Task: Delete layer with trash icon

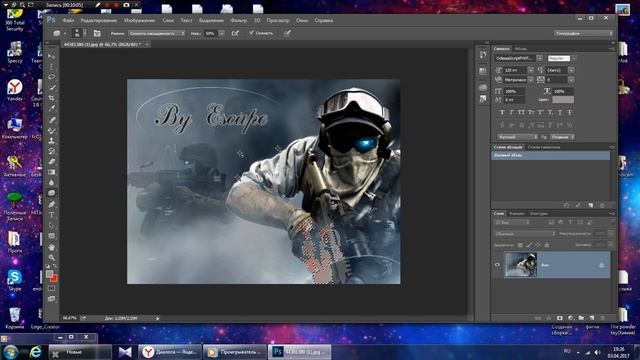Action: click(602, 318)
